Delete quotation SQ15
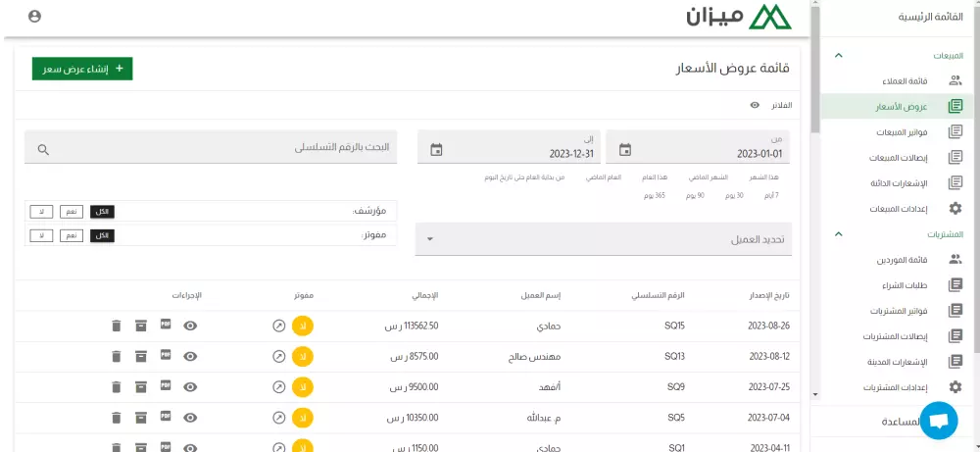The image size is (980, 452). [x=116, y=326]
